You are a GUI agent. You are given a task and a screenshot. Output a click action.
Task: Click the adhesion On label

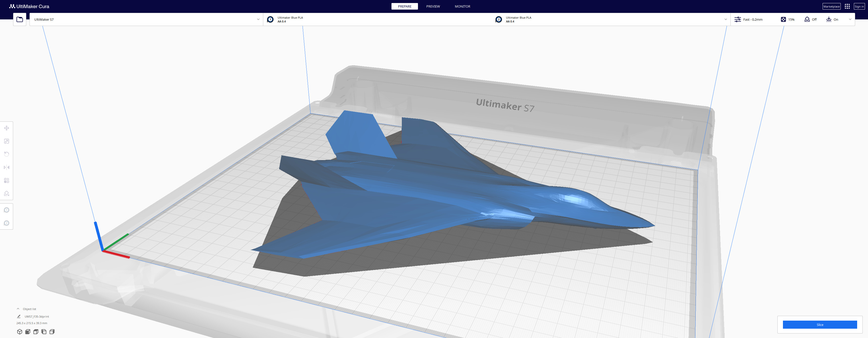836,19
